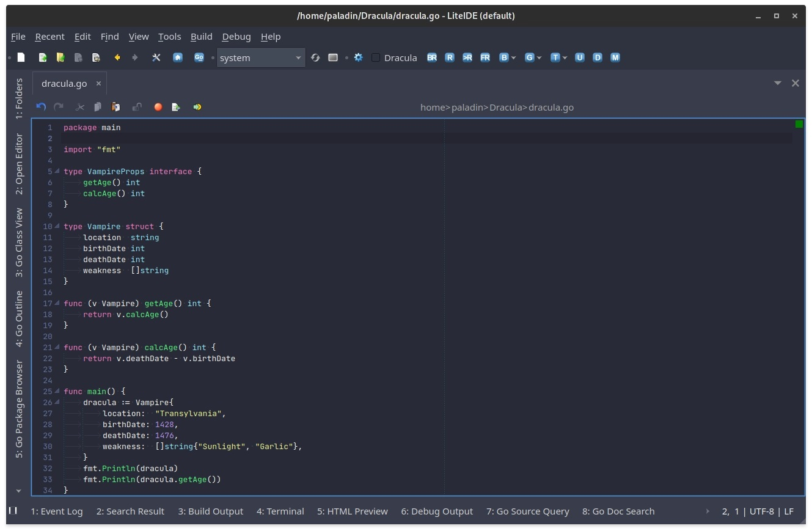Collapse the VampireProps interface fold on line 5
Image resolution: width=812 pixels, height=531 pixels.
click(x=57, y=171)
